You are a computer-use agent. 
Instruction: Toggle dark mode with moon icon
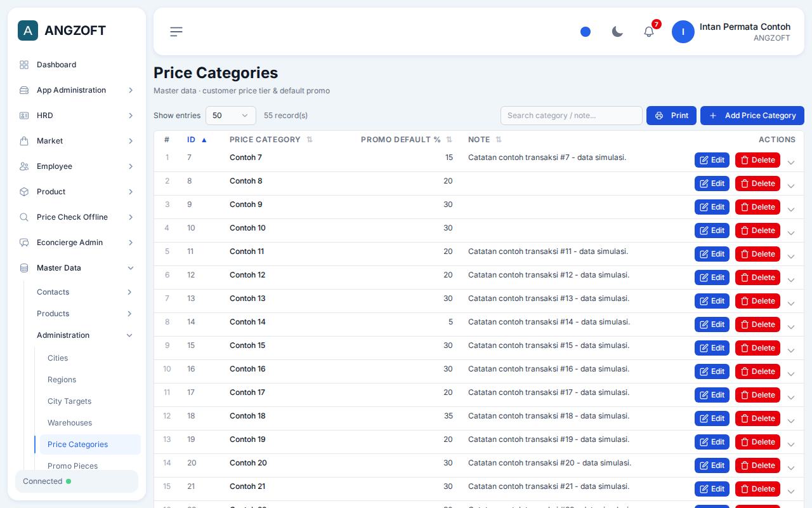(x=617, y=32)
